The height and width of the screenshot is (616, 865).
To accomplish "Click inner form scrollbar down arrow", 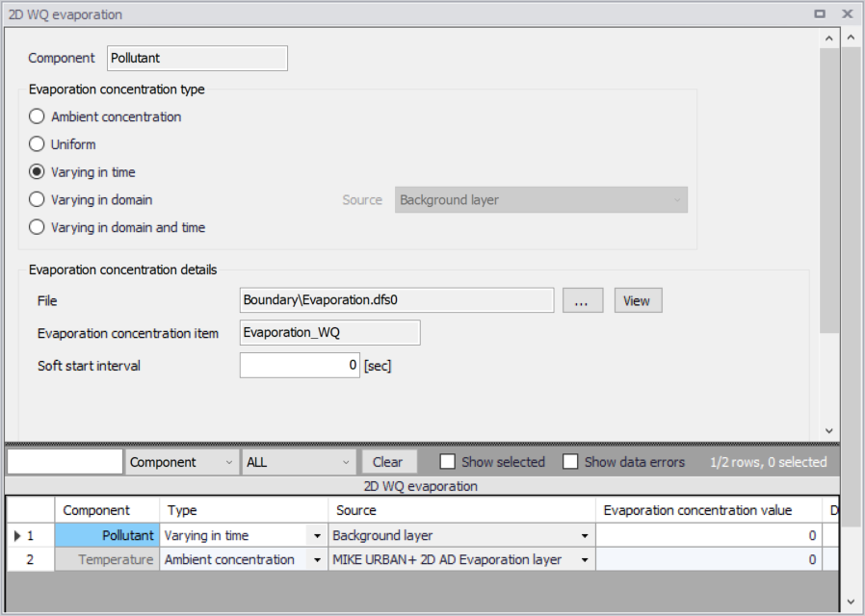I will 828,431.
